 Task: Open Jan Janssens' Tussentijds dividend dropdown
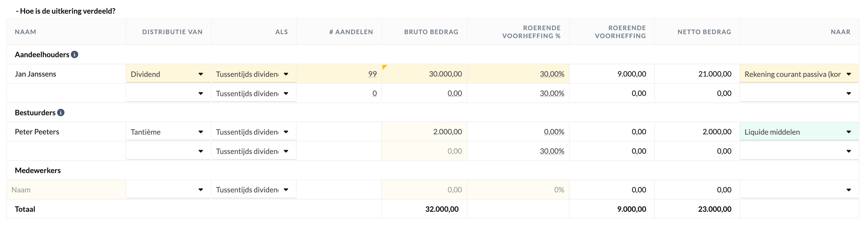click(253, 74)
